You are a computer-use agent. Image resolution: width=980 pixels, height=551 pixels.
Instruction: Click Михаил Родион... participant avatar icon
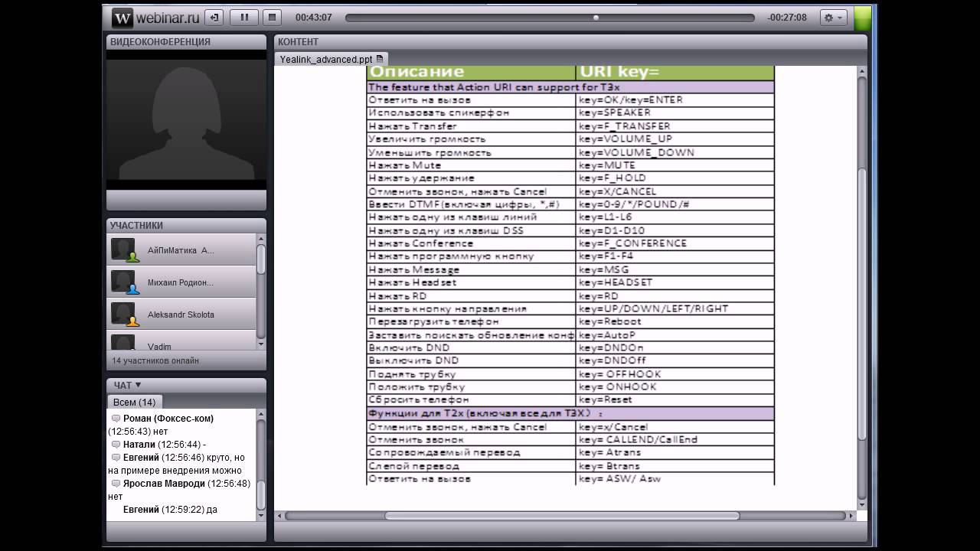click(124, 282)
